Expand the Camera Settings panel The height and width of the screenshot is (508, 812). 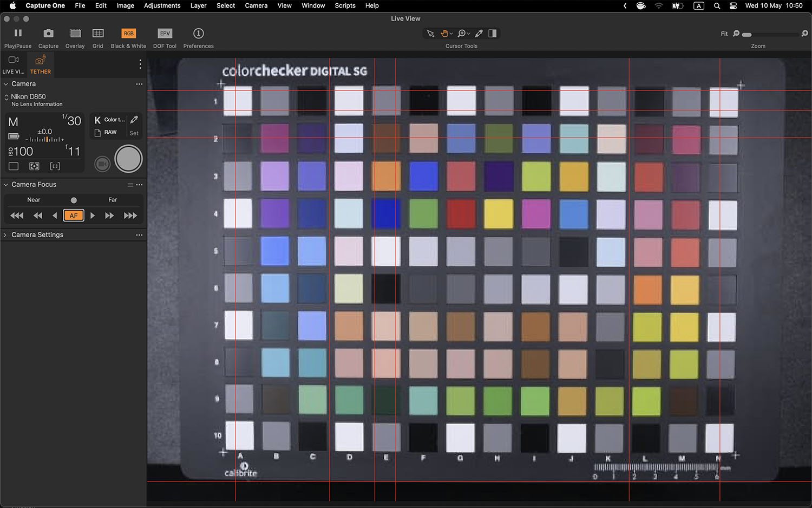pyautogui.click(x=5, y=235)
